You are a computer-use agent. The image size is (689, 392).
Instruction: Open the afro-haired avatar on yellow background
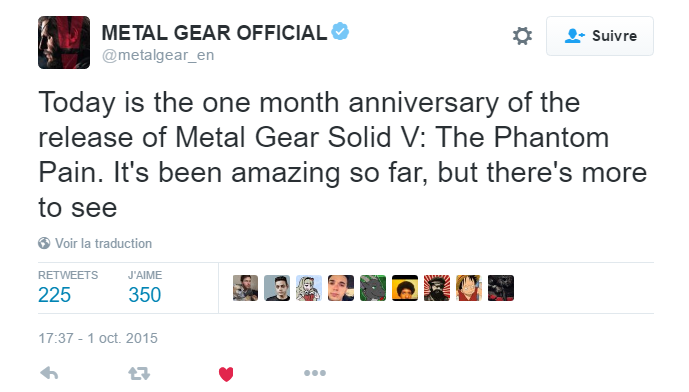pos(405,288)
